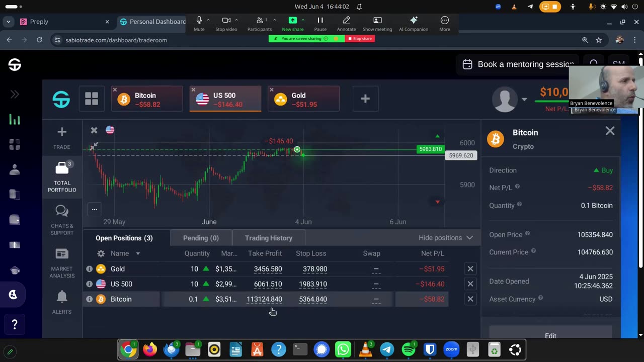This screenshot has height=362, width=644.
Task: Switch to US 500 asset tab
Action: coord(225,99)
